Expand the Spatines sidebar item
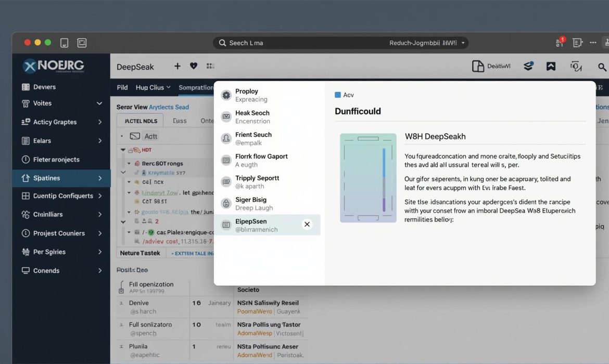Screen dimensions: 609x364 61,178
